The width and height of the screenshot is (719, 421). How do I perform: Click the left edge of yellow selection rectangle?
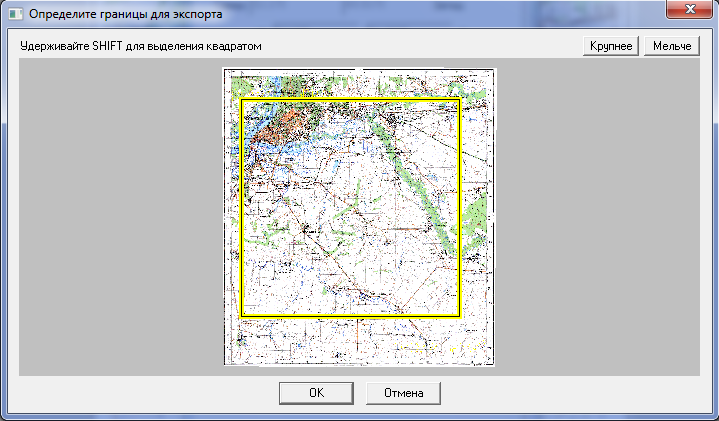(x=242, y=208)
